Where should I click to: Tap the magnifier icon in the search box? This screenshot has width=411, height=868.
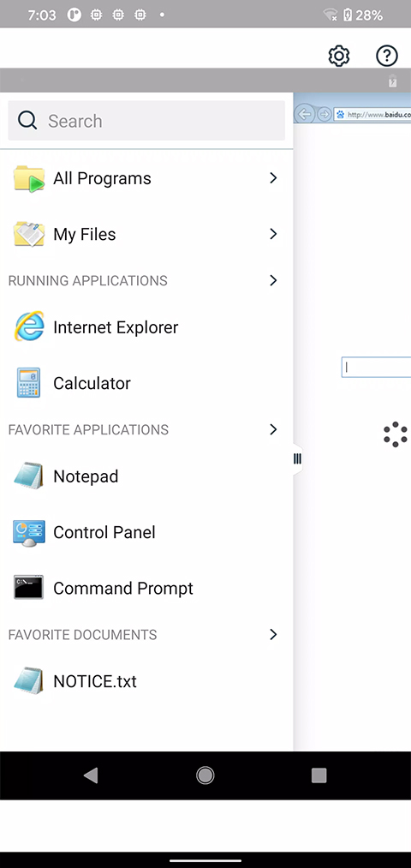click(x=27, y=120)
